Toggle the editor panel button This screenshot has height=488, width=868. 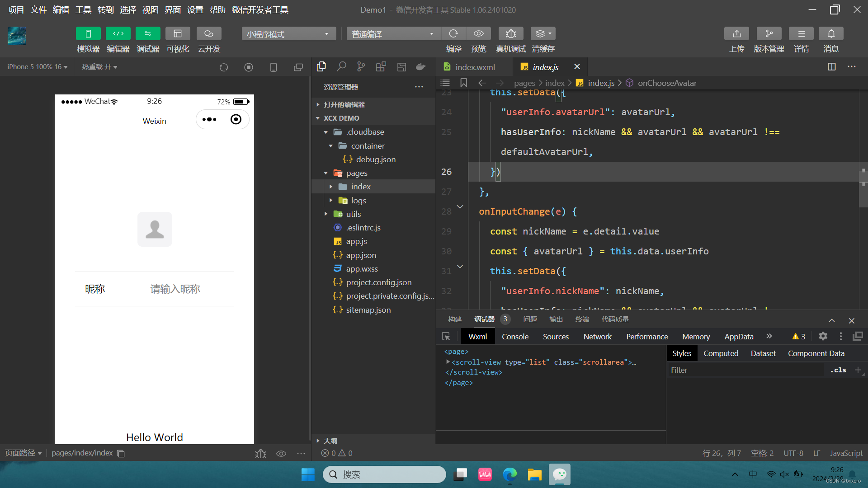tap(118, 34)
